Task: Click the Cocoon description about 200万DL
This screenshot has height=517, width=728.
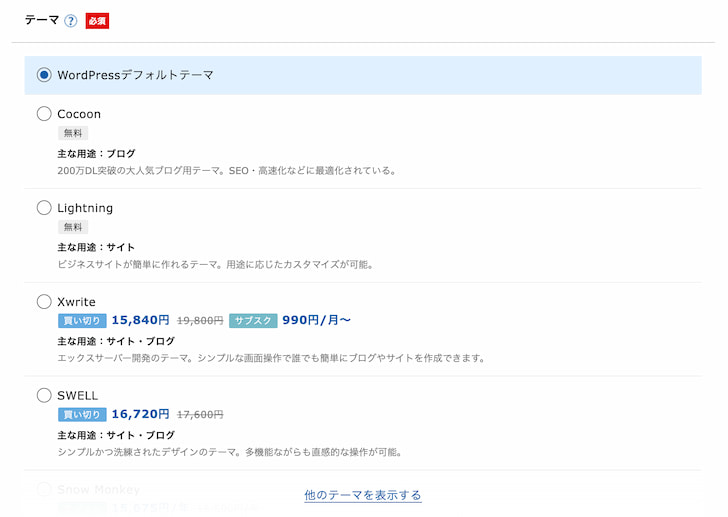Action: pyautogui.click(x=228, y=171)
